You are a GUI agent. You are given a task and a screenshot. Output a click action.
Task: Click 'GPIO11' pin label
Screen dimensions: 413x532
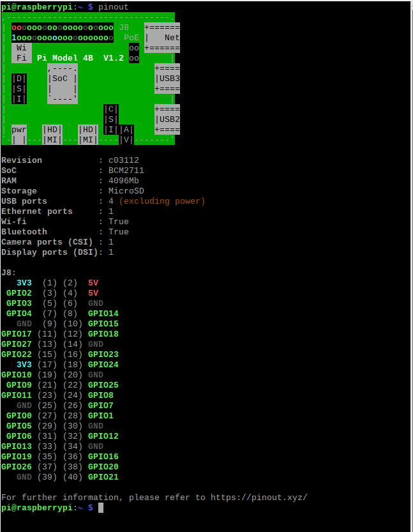click(17, 395)
